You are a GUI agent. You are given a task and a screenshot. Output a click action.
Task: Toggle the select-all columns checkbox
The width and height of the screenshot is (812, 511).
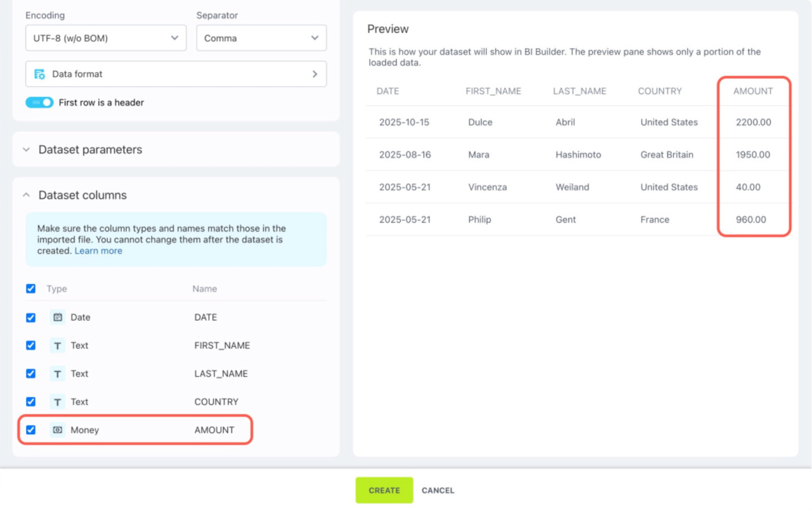pyautogui.click(x=30, y=288)
